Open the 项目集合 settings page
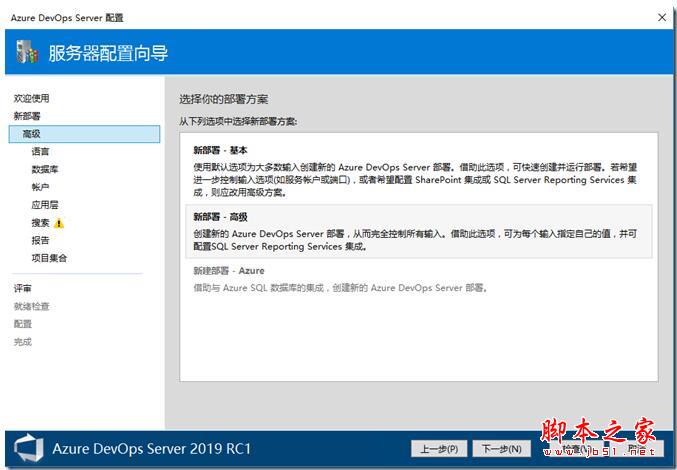 pos(49,258)
